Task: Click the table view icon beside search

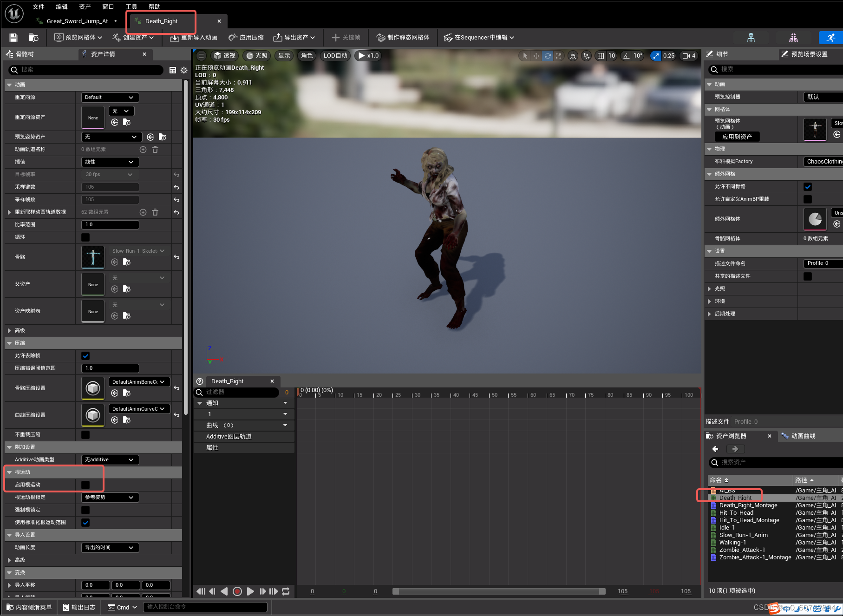Action: coord(173,70)
